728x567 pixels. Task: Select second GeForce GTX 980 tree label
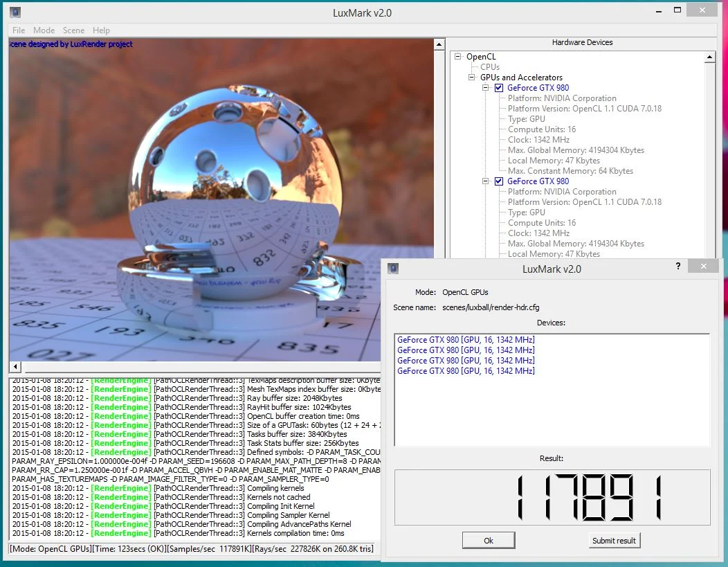[x=538, y=181]
